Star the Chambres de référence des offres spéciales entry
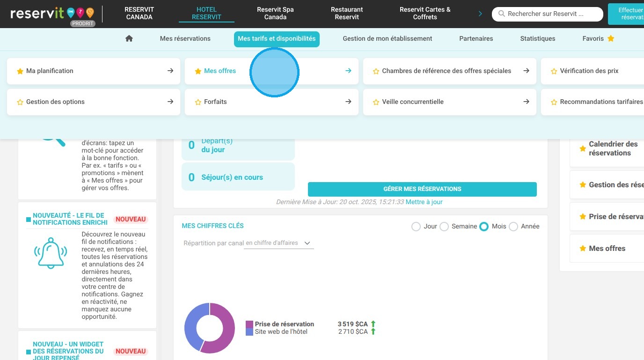Screen dimensions: 644x360 click(376, 71)
